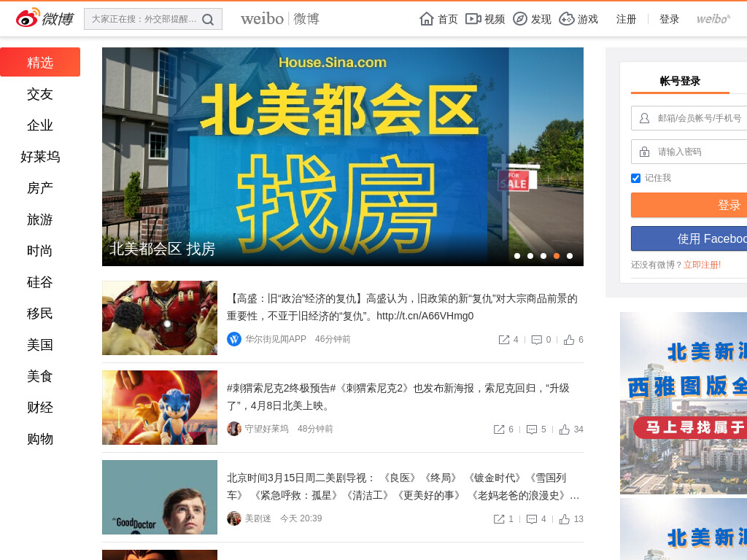Viewport: 747px width, 560px height.
Task: Open 华尔街见闻APP author link
Action: [x=275, y=339]
